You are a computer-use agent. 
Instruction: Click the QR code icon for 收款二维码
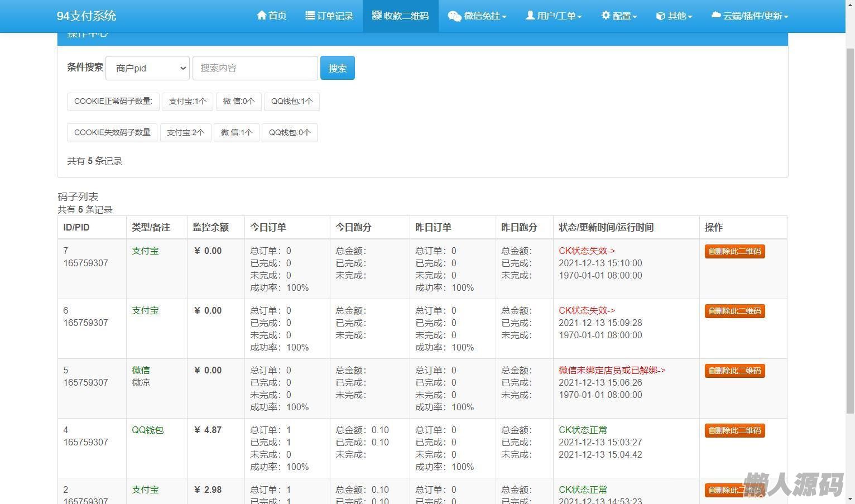coord(377,15)
